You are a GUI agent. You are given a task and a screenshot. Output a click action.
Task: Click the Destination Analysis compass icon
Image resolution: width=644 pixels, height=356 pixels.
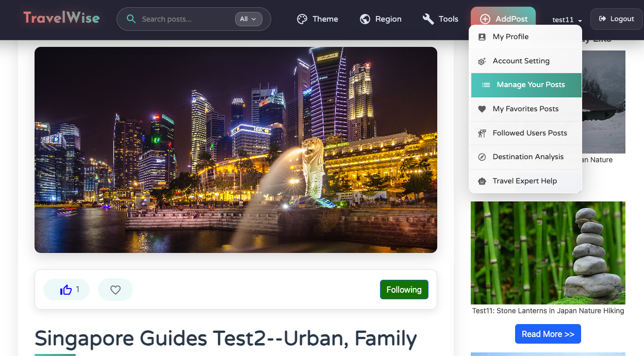(482, 157)
